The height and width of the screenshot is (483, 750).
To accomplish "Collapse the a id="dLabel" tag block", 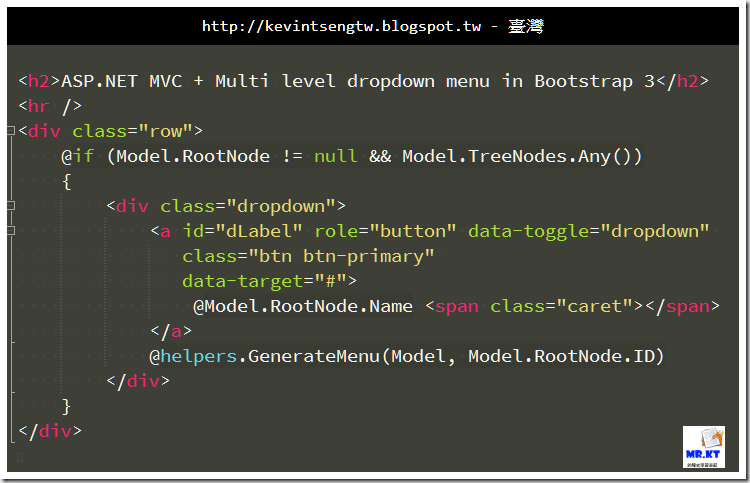I will click(x=11, y=231).
